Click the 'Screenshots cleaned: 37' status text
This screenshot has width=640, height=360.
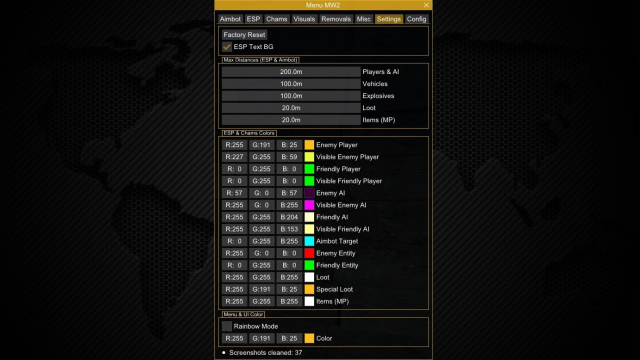[266, 353]
